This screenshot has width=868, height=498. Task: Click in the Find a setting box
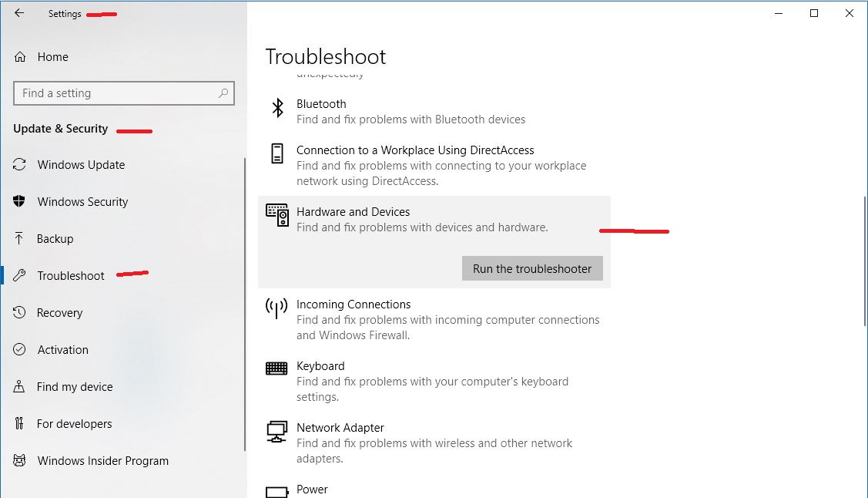click(x=123, y=93)
